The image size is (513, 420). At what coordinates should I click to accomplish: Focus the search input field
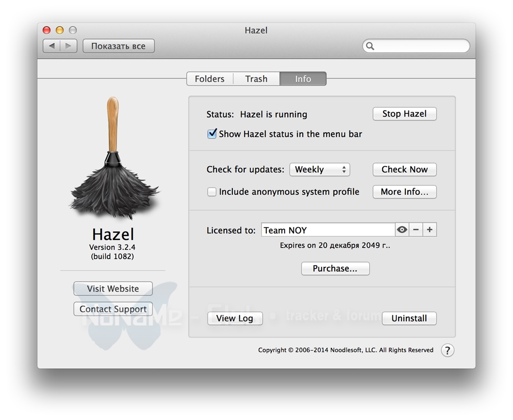[x=416, y=46]
